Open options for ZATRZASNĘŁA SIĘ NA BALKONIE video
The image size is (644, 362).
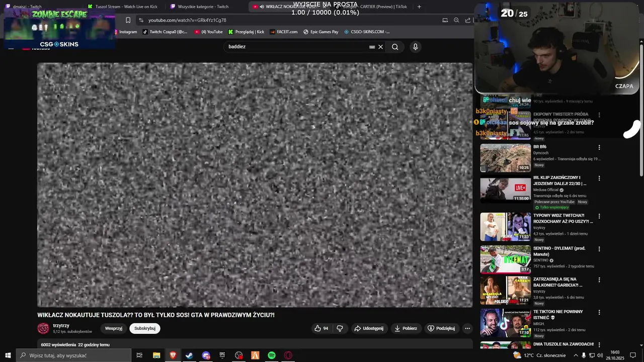tap(599, 280)
